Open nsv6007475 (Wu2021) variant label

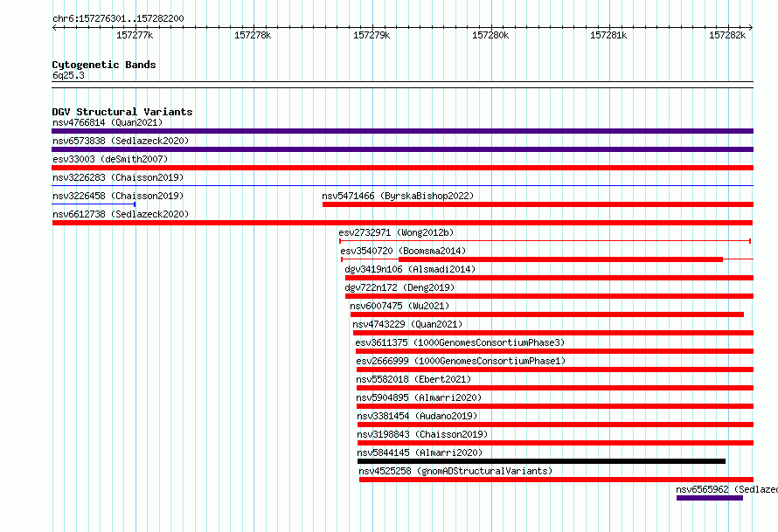(x=399, y=306)
